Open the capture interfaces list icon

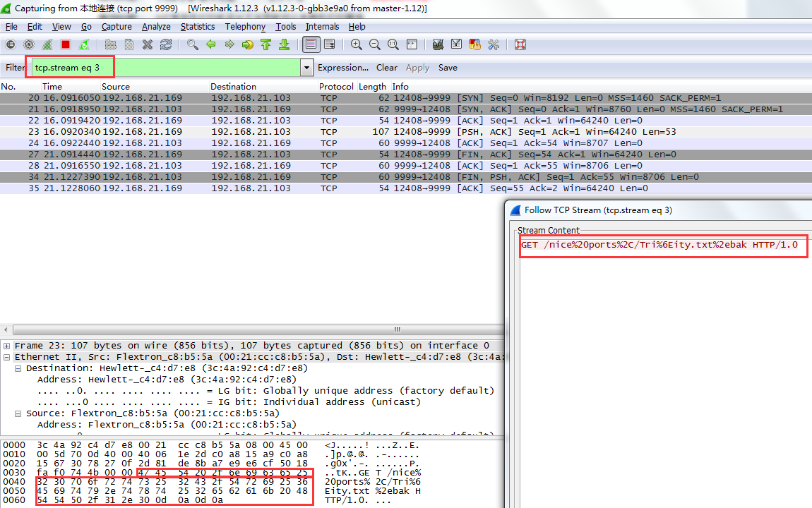[x=11, y=45]
